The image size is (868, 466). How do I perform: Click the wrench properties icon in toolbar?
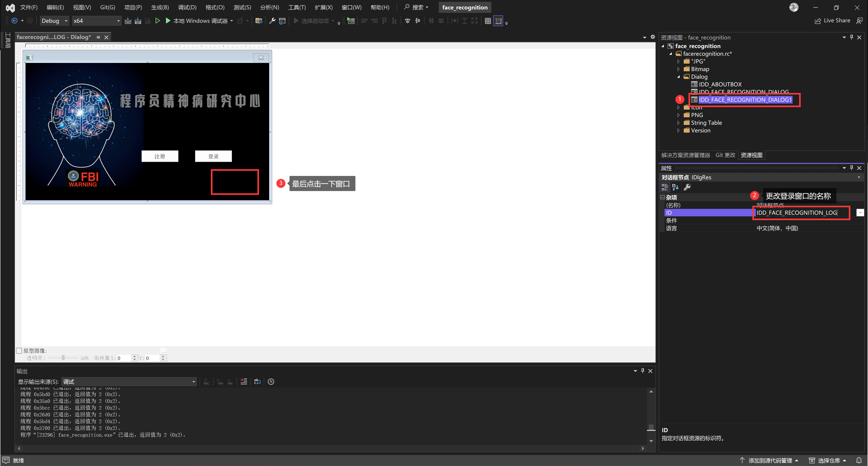pos(272,21)
